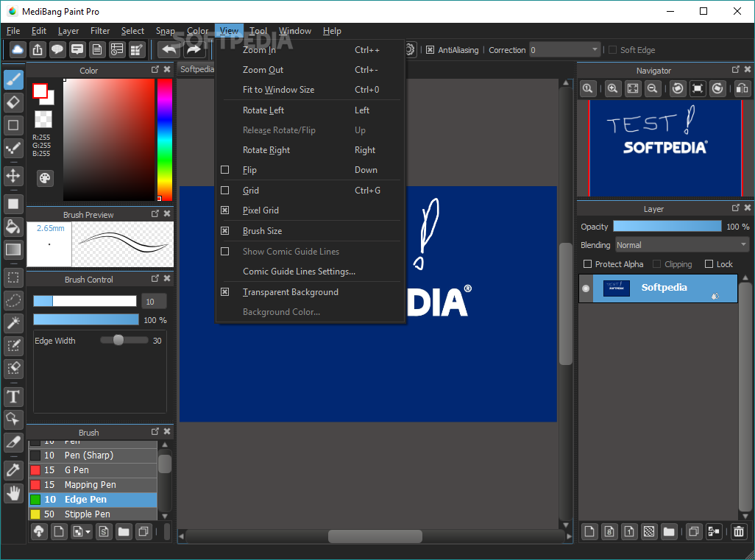The image size is (755, 560).
Task: Choose Rotate Left menu entry
Action: click(x=311, y=110)
